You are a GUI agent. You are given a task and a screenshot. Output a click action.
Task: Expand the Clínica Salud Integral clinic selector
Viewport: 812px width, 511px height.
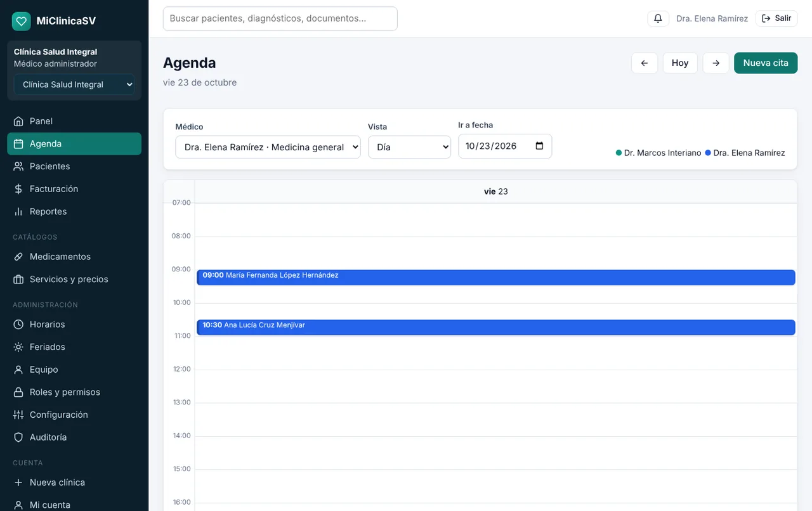pos(74,84)
